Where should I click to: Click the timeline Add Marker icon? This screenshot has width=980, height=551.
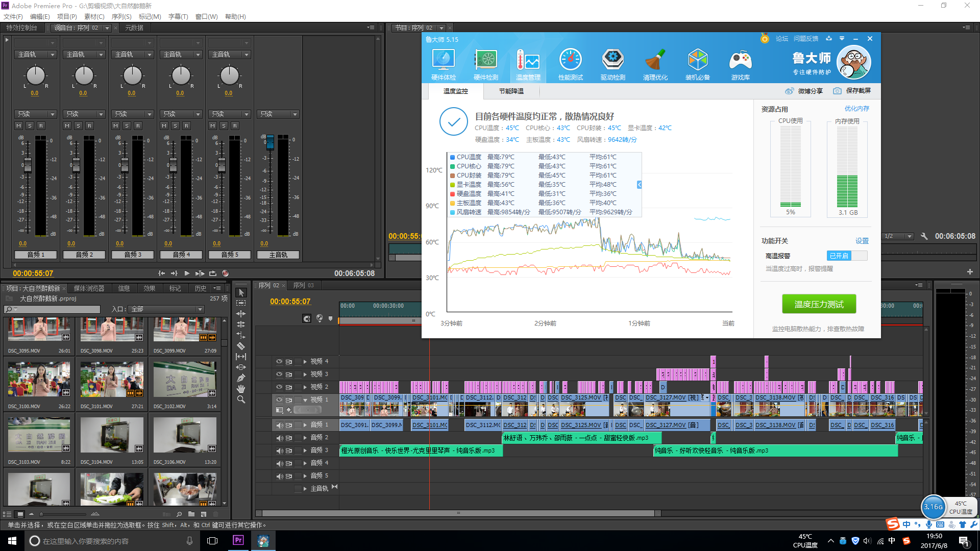330,318
